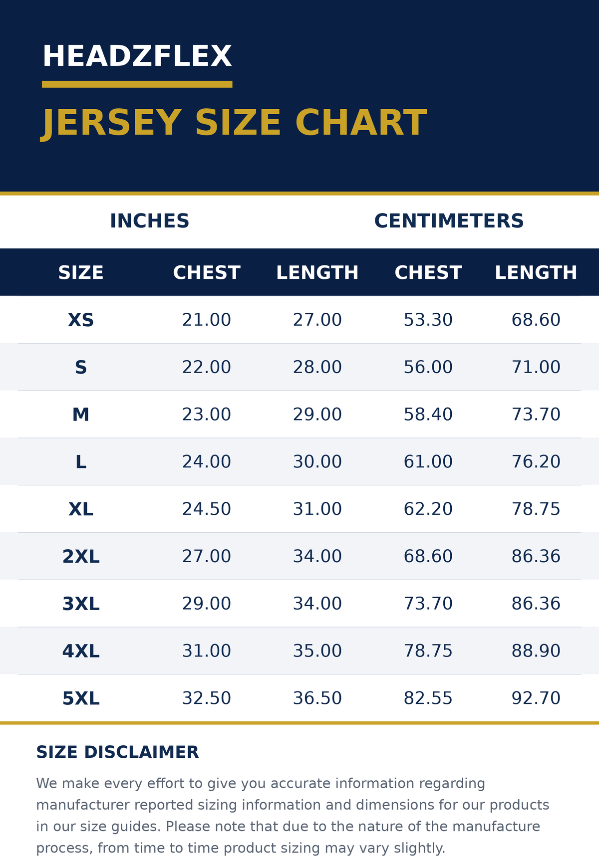The width and height of the screenshot is (599, 868).
Task: Click the HEADZFLEX brand title
Action: click(137, 57)
